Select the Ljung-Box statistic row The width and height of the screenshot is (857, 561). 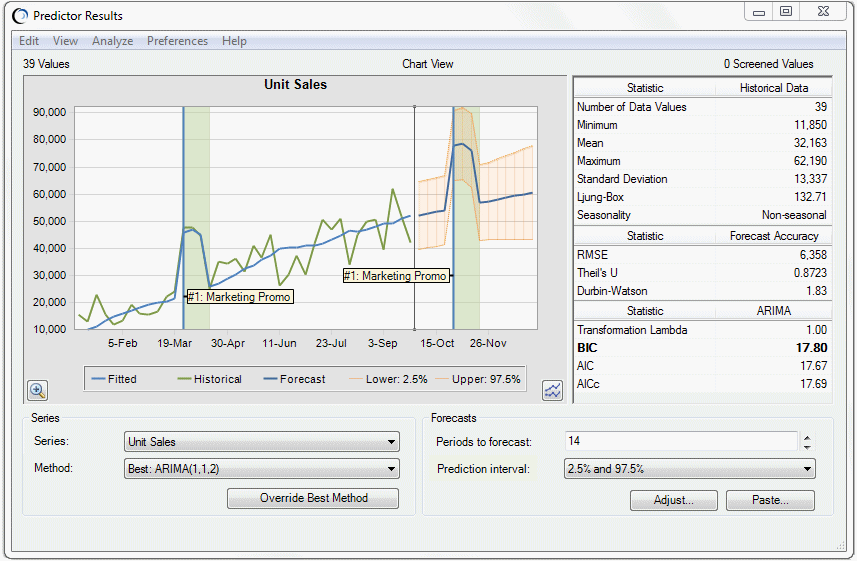click(x=702, y=197)
